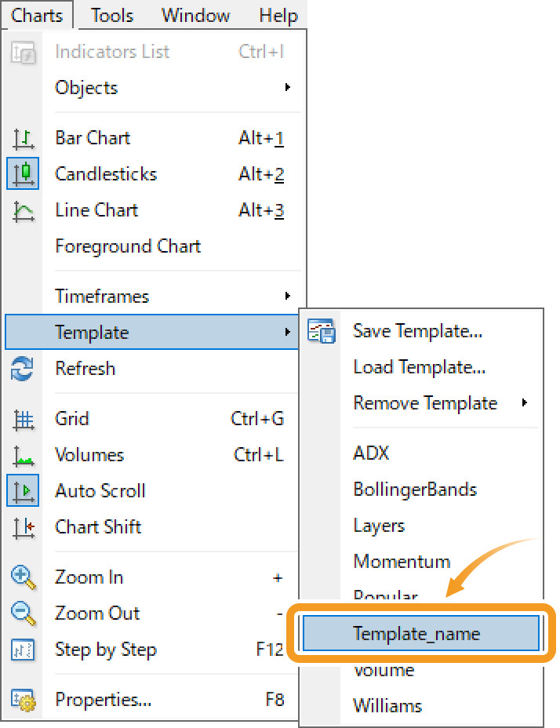Viewport: 560px width, 728px height.
Task: Open the Tools menu
Action: [x=112, y=16]
